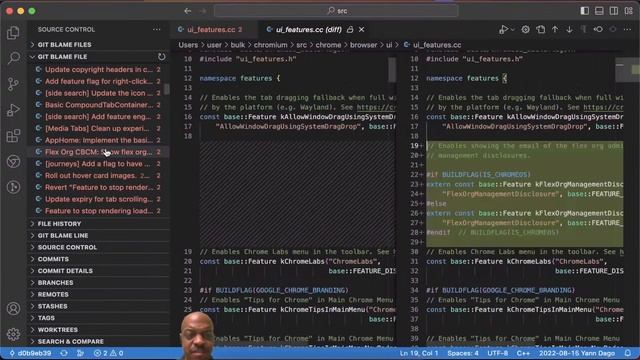Toggle secondary sidebar layout
Viewport: 640px width, 360px height.
[x=613, y=11]
